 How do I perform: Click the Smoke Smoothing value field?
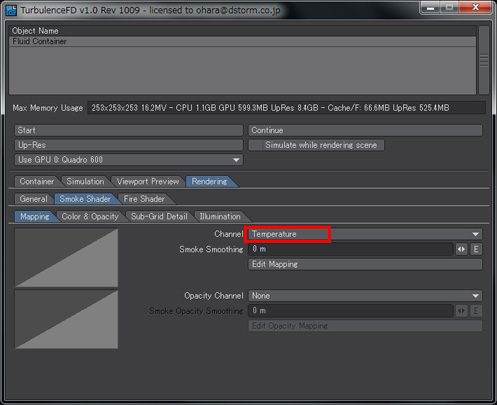[351, 249]
